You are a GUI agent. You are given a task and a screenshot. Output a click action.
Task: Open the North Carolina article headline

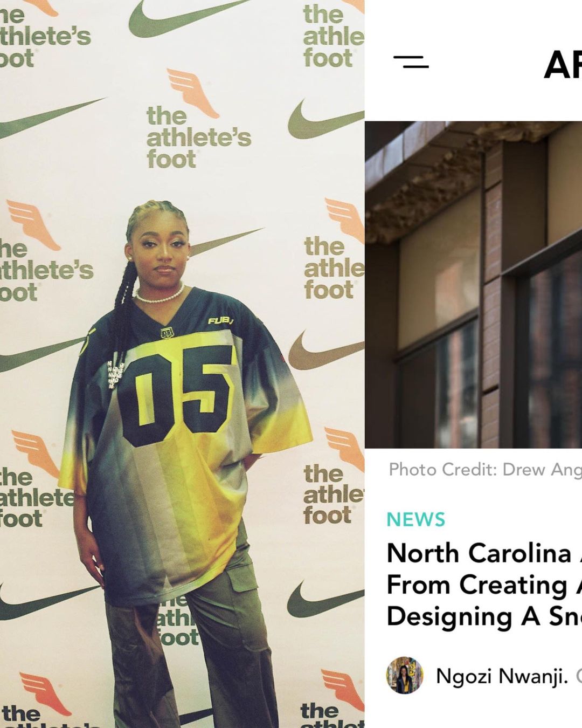[x=484, y=585]
